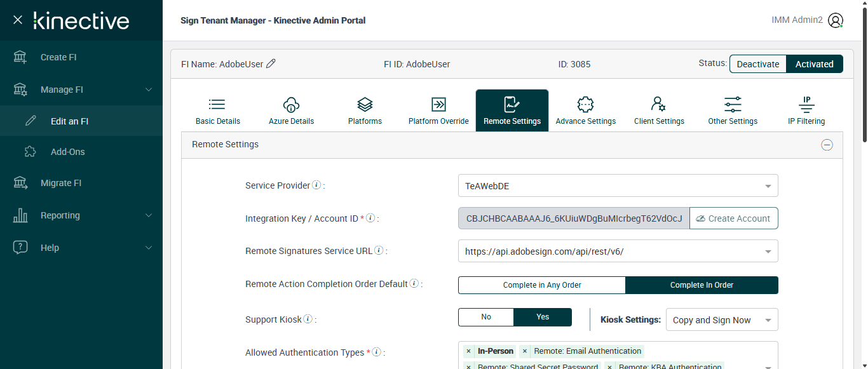Click the Azure Details cloud icon
Viewport: 868px width, 369px height.
coord(291,104)
